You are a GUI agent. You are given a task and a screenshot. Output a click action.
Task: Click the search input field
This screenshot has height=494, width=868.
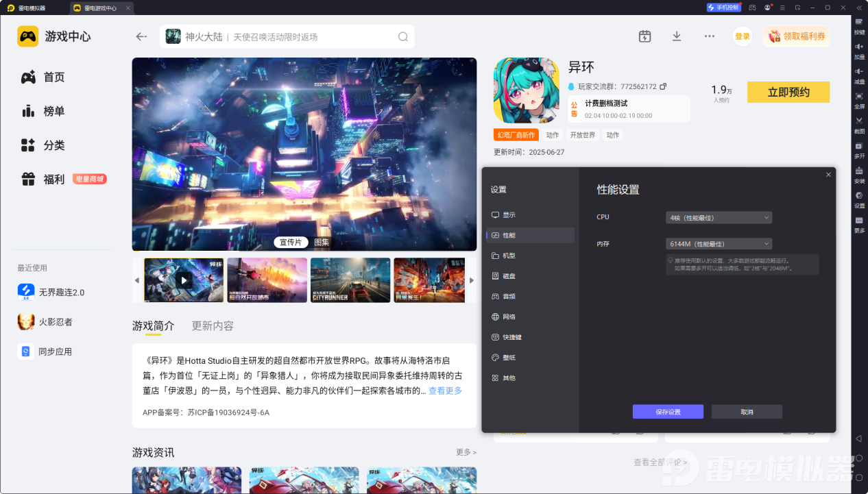[x=288, y=36]
